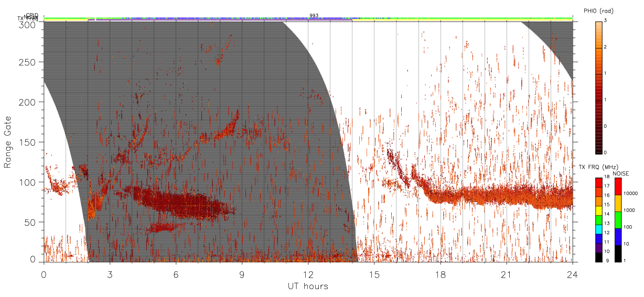
Task: Click the green segment of NOISE color bar
Action: 618,220
